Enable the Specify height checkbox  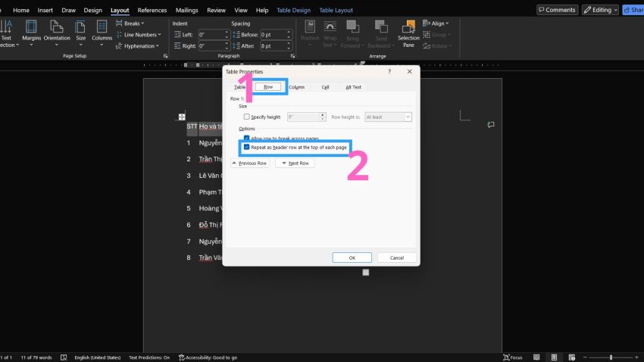246,117
